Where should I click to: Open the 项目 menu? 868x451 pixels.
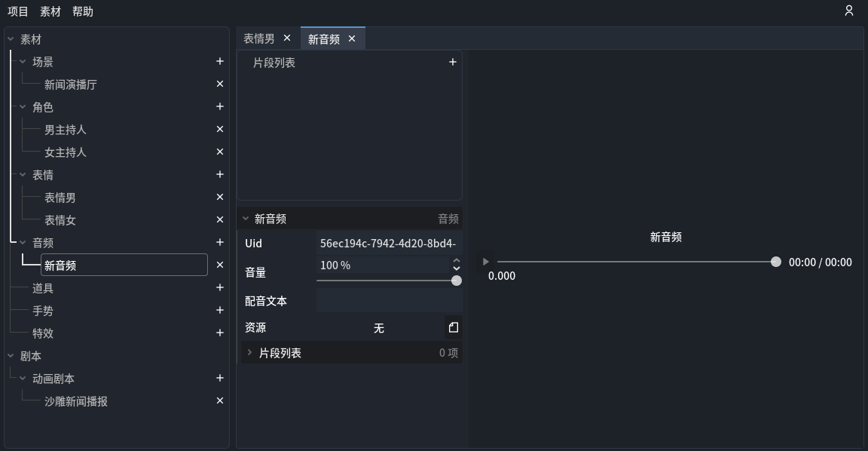(17, 11)
